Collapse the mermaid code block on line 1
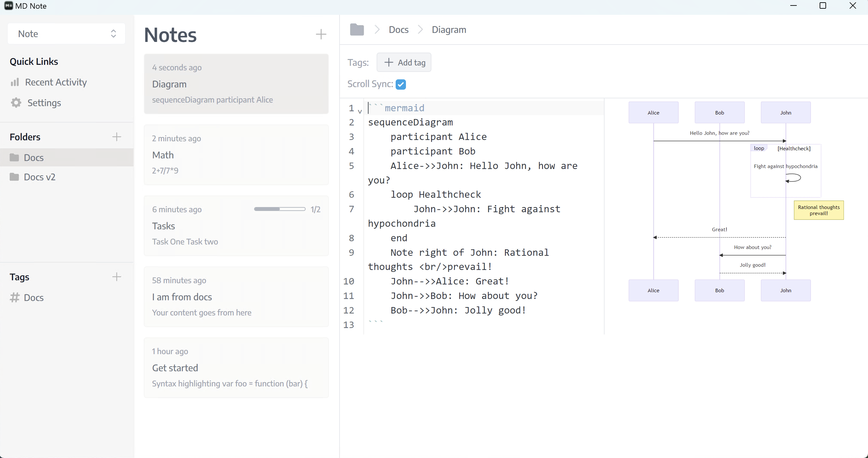868x458 pixels. click(359, 111)
